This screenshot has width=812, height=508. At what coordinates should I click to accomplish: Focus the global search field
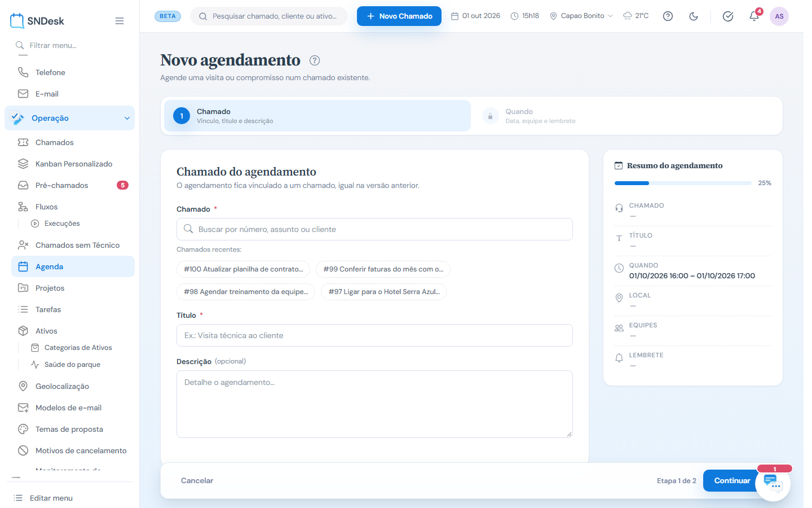coord(269,16)
